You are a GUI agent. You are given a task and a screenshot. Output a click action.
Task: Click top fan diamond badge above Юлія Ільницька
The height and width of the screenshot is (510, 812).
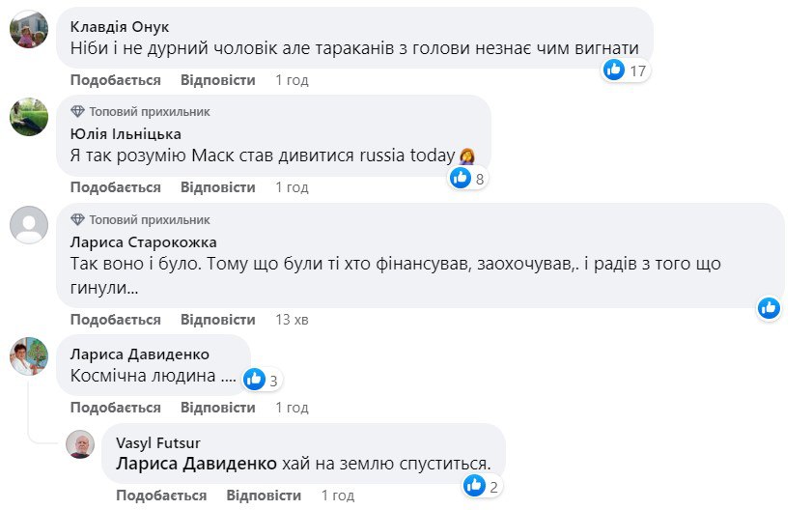[78, 112]
